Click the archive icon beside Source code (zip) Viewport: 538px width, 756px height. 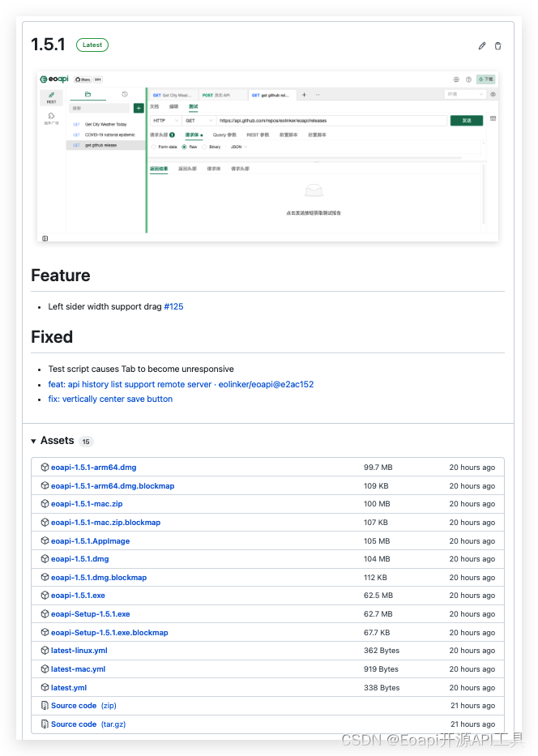coord(45,706)
